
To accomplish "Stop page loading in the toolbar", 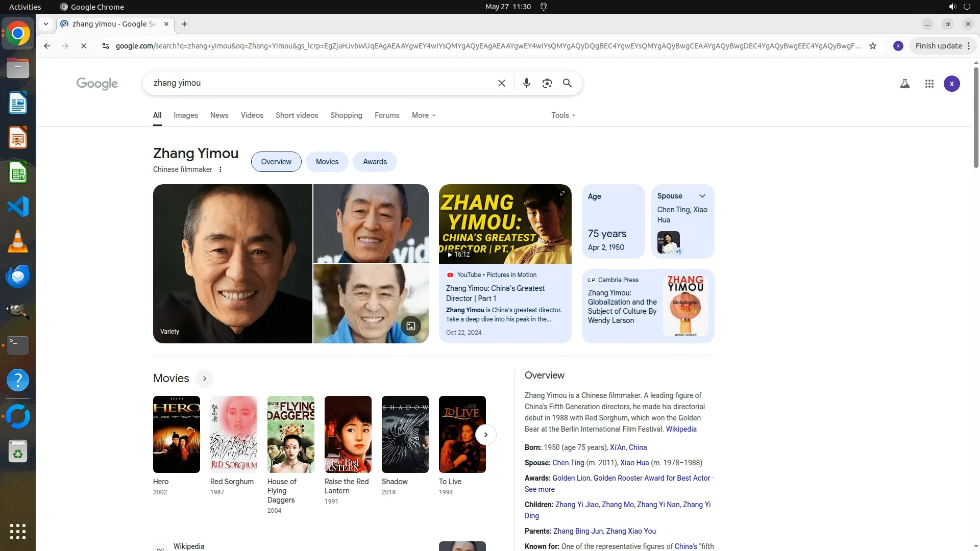I will [84, 46].
